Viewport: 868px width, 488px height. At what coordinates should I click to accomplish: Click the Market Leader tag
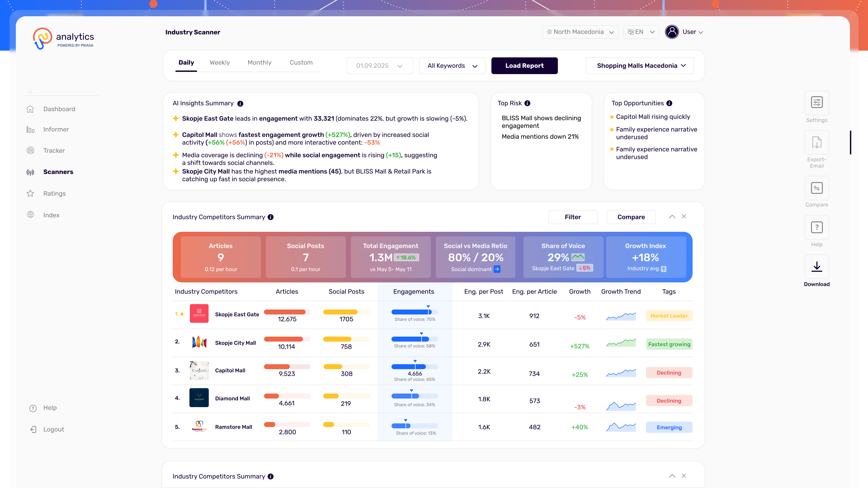[x=669, y=316]
